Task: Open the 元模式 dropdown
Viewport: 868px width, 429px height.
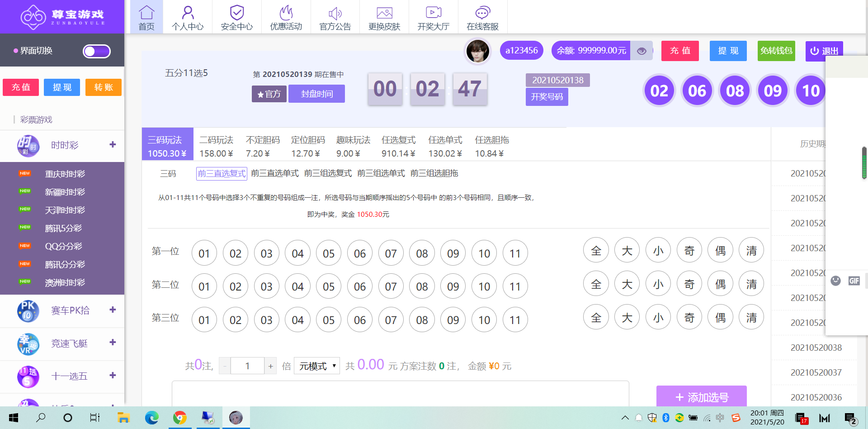Action: [x=317, y=366]
